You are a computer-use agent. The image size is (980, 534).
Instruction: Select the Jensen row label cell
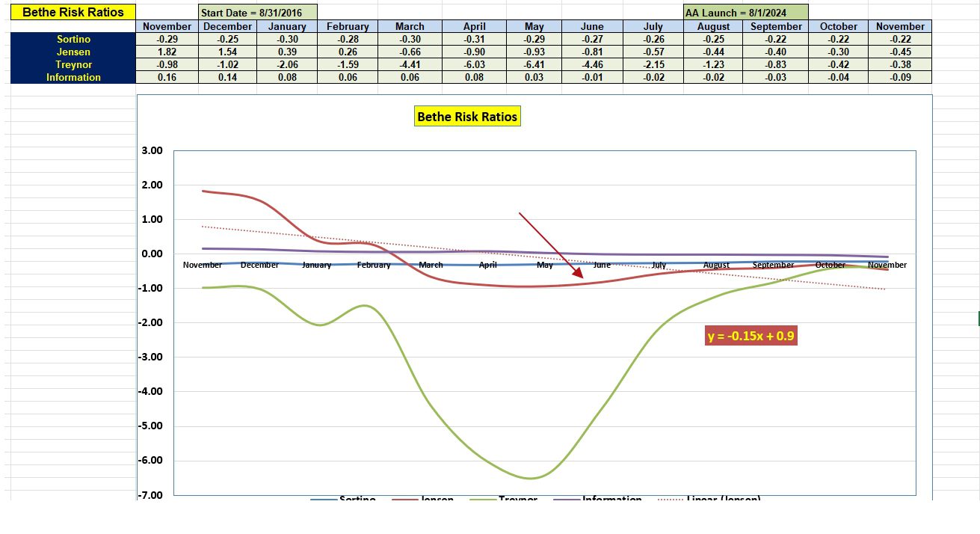73,52
